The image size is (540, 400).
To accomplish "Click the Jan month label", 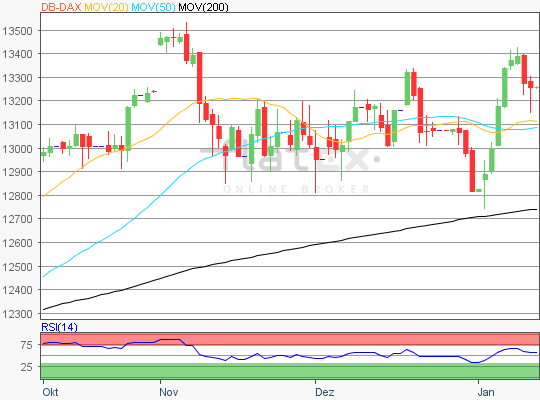I will coord(486,392).
